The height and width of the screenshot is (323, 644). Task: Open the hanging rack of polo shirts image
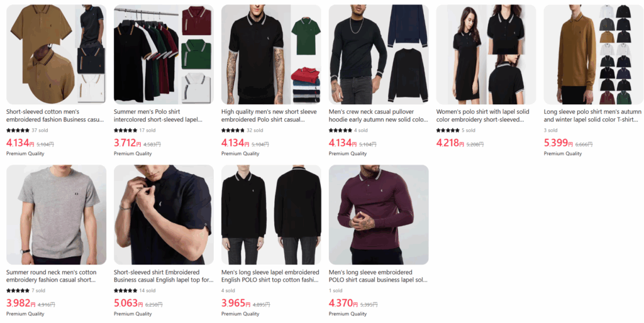click(164, 54)
